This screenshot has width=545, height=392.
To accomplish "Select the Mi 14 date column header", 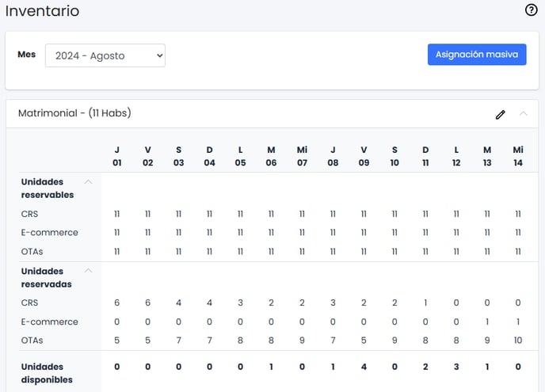I will tap(518, 156).
